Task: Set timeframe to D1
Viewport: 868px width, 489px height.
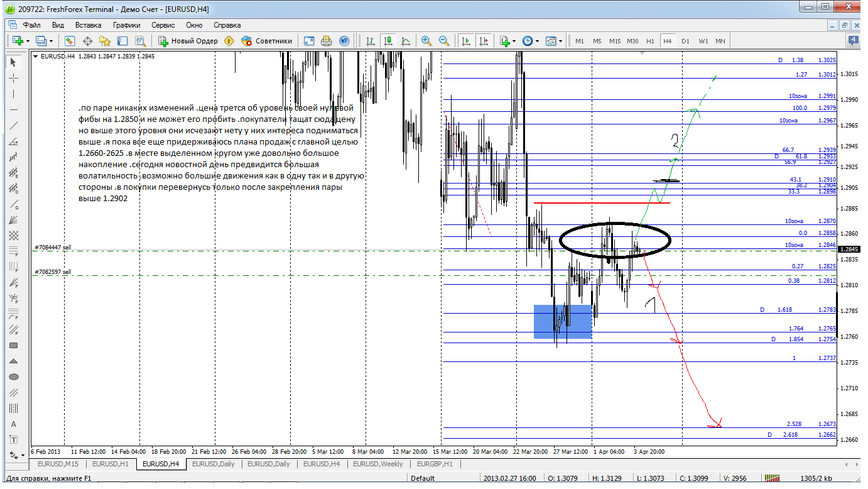Action: click(x=685, y=41)
